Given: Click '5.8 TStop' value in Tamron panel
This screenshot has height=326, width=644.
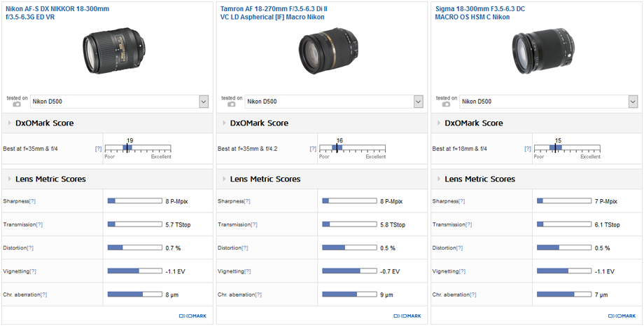Looking at the screenshot, I should pyautogui.click(x=393, y=225).
